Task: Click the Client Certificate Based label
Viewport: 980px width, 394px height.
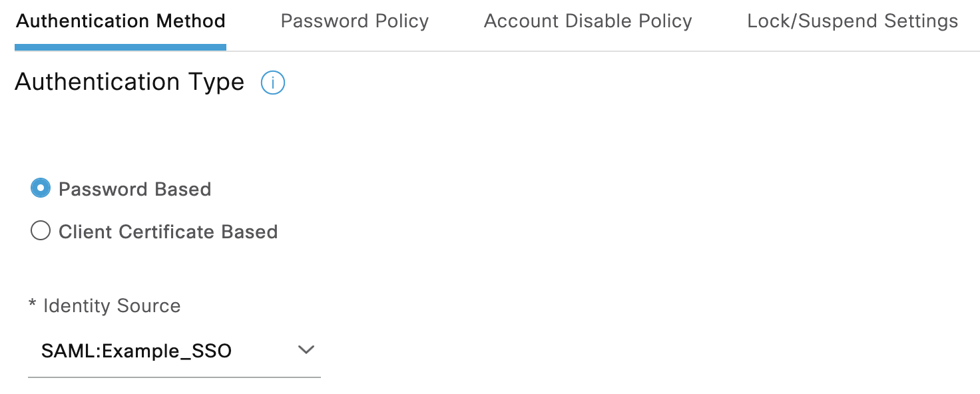Action: [168, 232]
